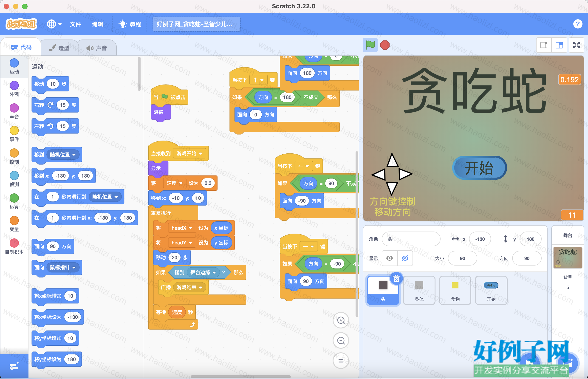Open the headX variable dropdown

[181, 228]
